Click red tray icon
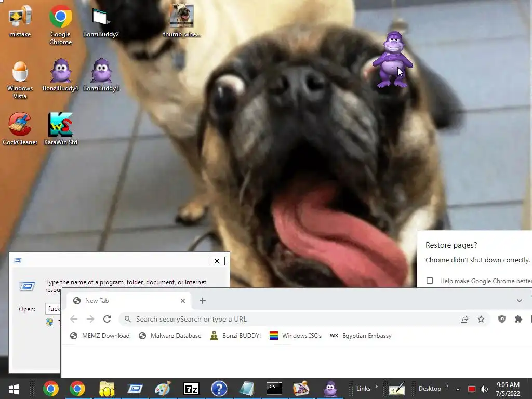This screenshot has width=532, height=399. (x=472, y=389)
